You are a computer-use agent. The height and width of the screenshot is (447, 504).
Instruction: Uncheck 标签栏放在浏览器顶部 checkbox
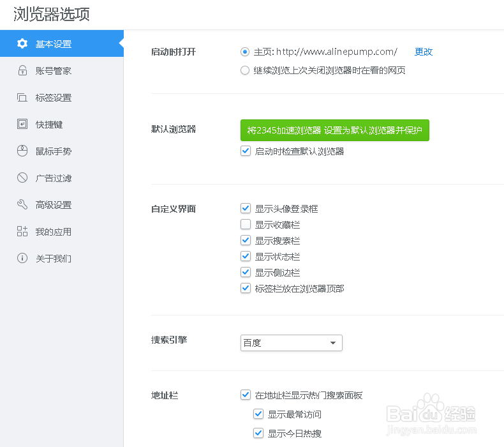click(x=246, y=288)
